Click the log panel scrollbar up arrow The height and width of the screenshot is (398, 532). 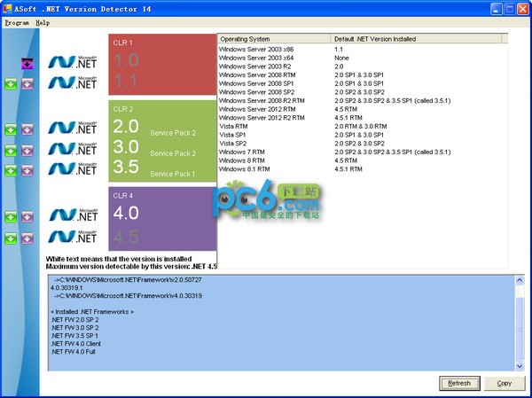click(x=520, y=280)
